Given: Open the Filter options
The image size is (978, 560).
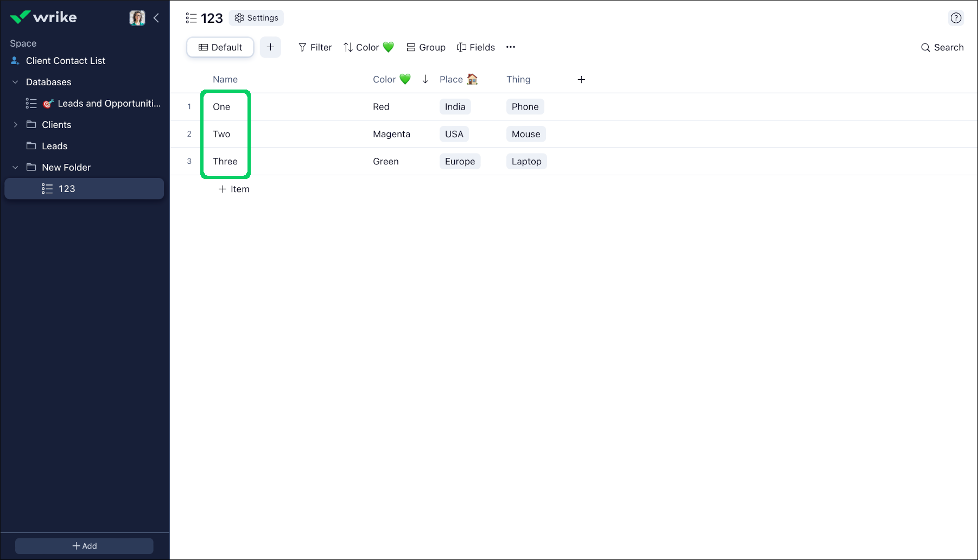Looking at the screenshot, I should tap(315, 47).
